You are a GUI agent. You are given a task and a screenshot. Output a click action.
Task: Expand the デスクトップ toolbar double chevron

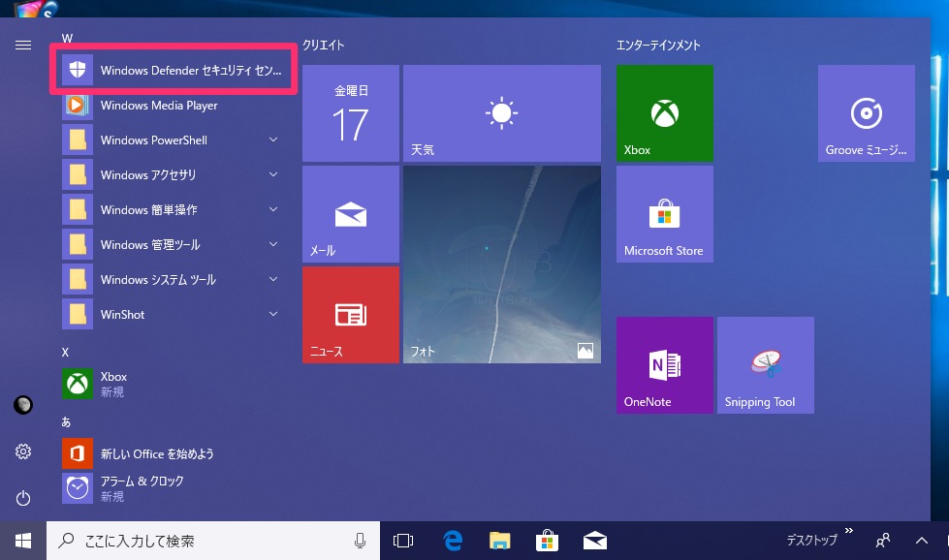click(x=848, y=530)
